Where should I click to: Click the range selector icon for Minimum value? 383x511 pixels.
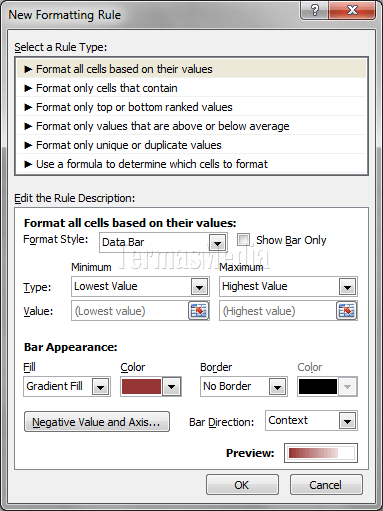pos(199,311)
